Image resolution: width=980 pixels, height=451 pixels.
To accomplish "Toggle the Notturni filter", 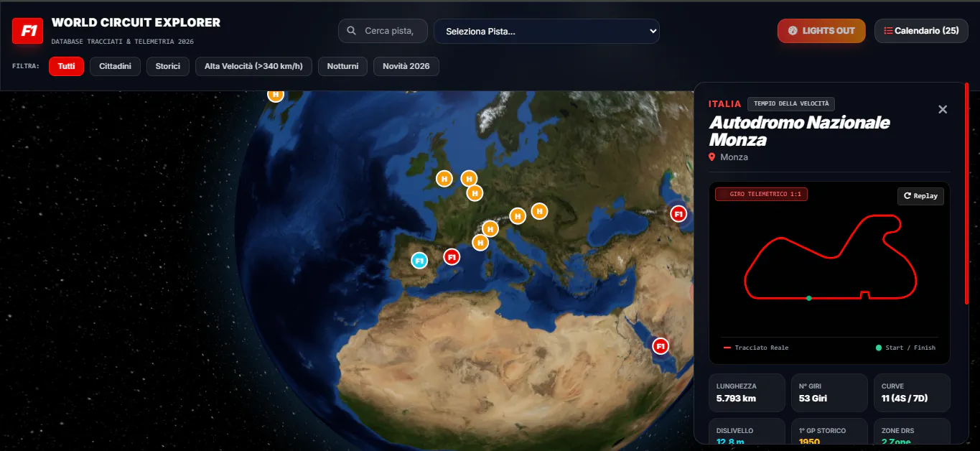I will [342, 66].
